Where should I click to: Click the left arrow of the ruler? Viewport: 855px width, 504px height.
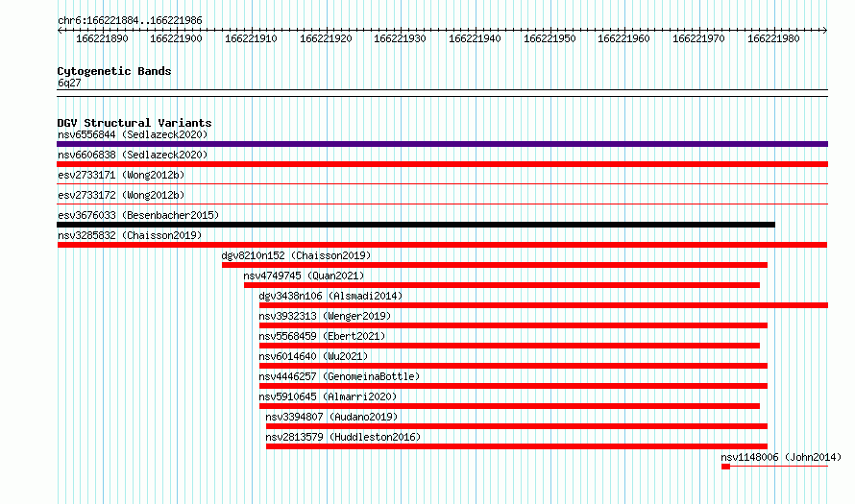(x=60, y=30)
